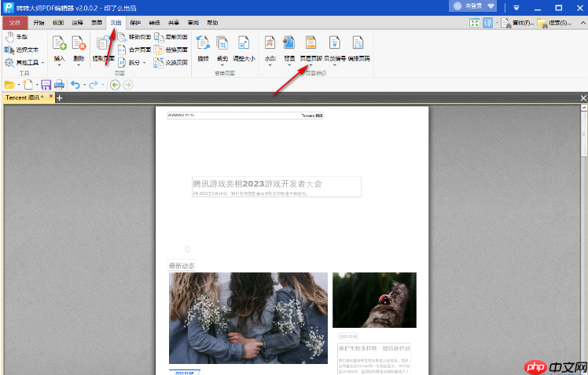This screenshot has width=588, height=375.
Task: Click the 水印 watermark icon
Action: pyautogui.click(x=270, y=42)
